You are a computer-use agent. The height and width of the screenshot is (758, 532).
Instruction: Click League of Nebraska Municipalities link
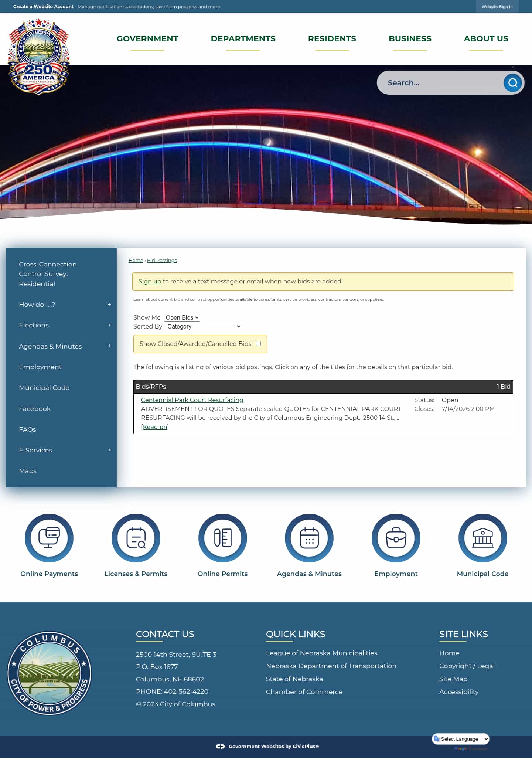coord(321,653)
